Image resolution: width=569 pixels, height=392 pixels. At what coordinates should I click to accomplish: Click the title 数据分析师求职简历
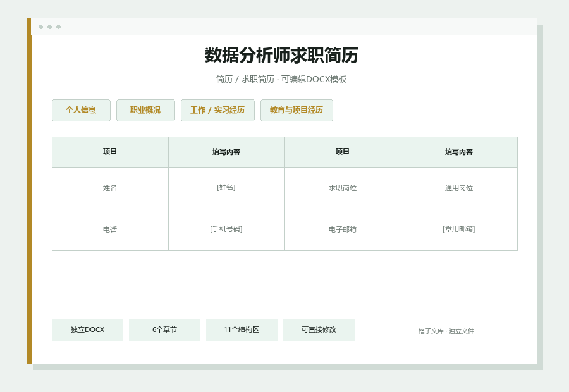281,55
